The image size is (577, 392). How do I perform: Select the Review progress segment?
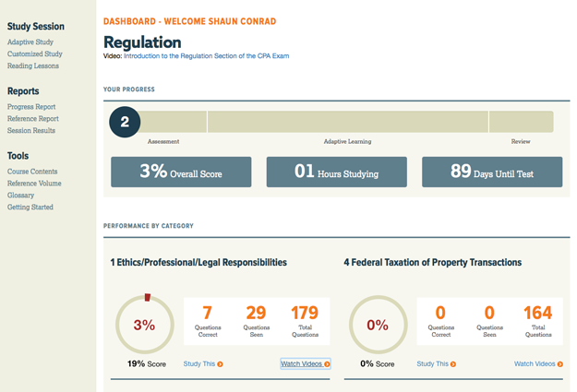coord(521,122)
